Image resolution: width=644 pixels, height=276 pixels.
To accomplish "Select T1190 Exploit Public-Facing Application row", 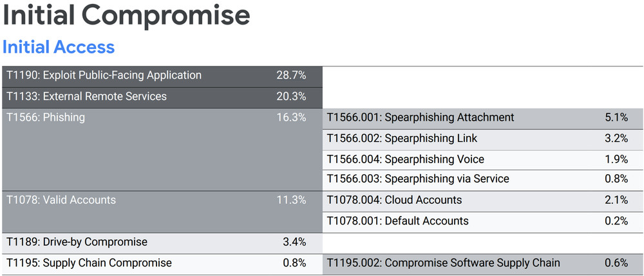I will click(104, 75).
